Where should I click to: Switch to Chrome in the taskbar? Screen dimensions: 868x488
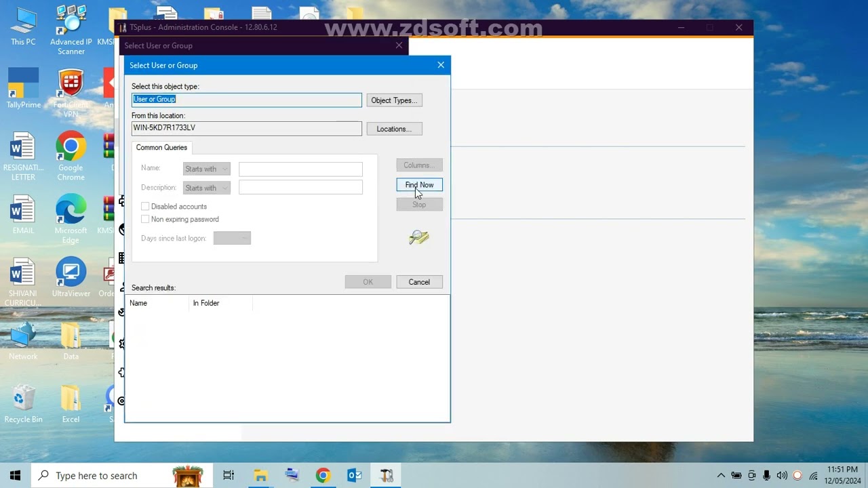(323, 475)
